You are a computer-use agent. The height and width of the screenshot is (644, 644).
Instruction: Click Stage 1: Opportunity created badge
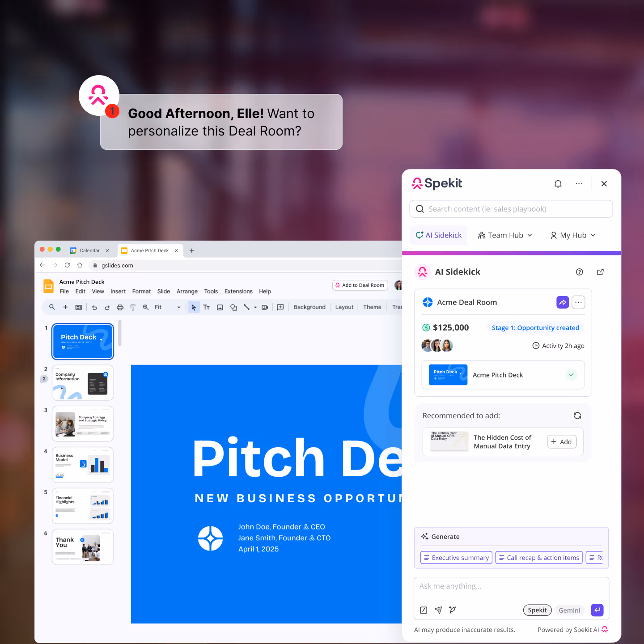pos(535,328)
